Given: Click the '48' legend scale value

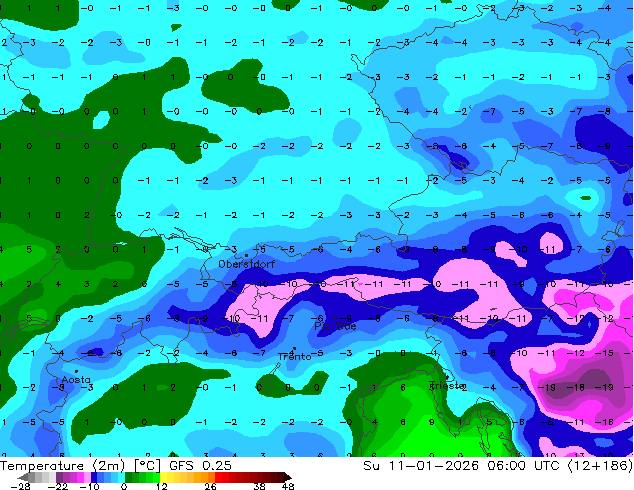Looking at the screenshot, I should coord(288,486).
